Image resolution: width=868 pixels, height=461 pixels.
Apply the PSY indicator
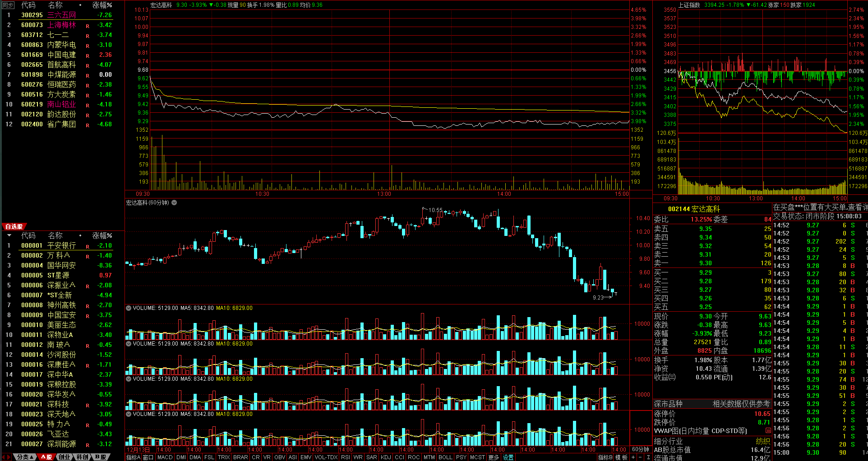point(461,457)
